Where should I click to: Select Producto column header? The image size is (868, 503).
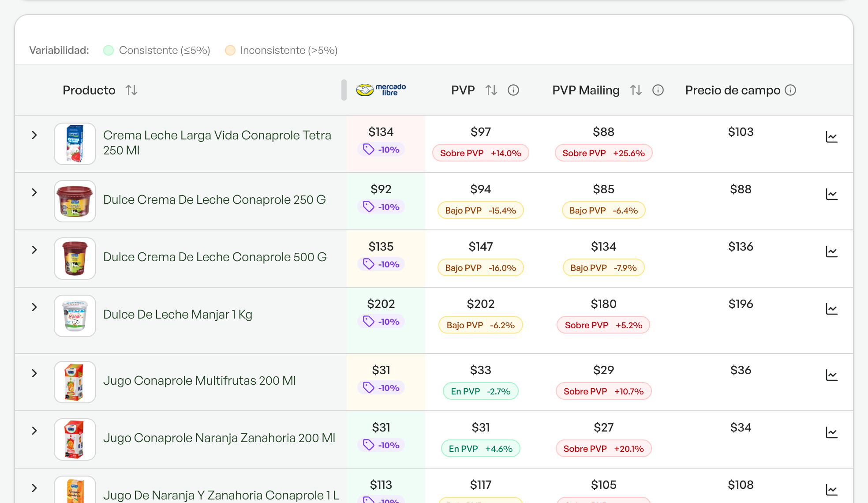pyautogui.click(x=89, y=90)
